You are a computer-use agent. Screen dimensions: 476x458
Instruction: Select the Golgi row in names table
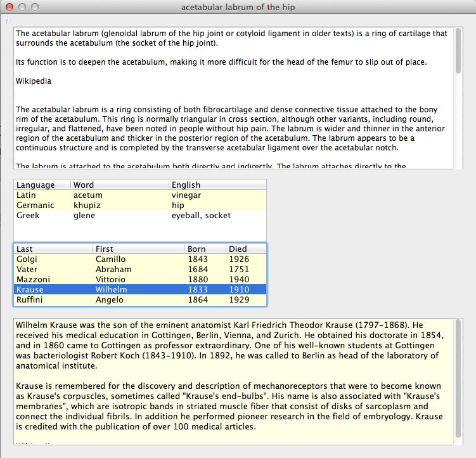[139, 259]
